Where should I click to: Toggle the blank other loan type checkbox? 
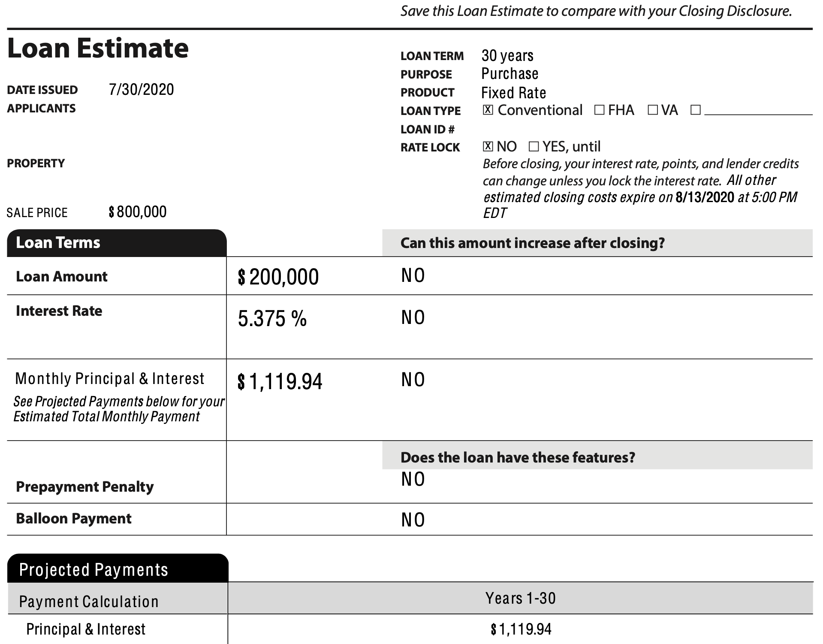point(696,110)
